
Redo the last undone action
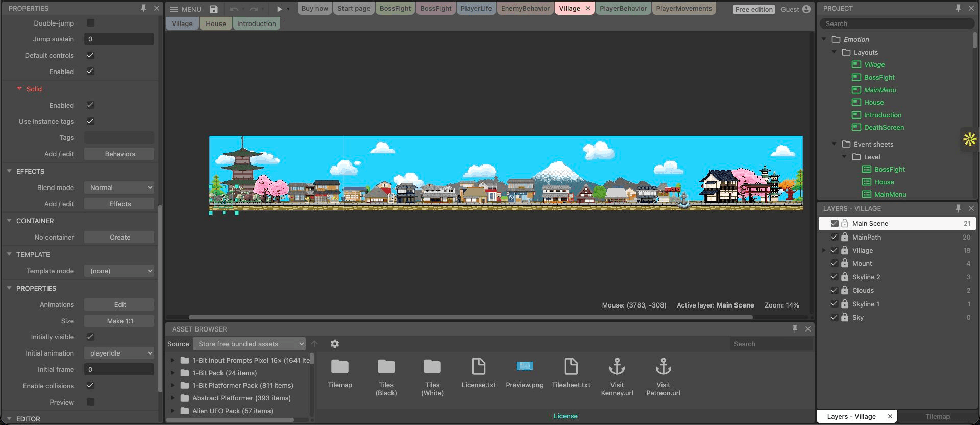pos(254,9)
